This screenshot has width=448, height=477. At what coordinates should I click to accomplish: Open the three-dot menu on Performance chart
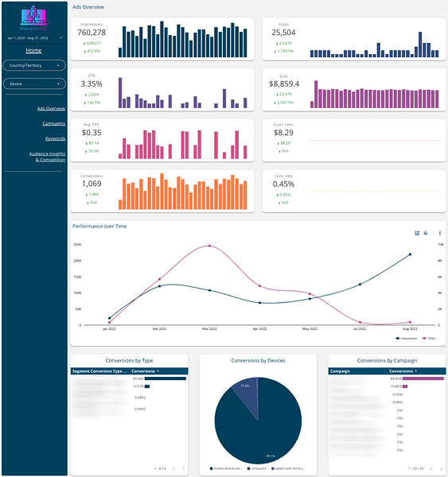440,233
